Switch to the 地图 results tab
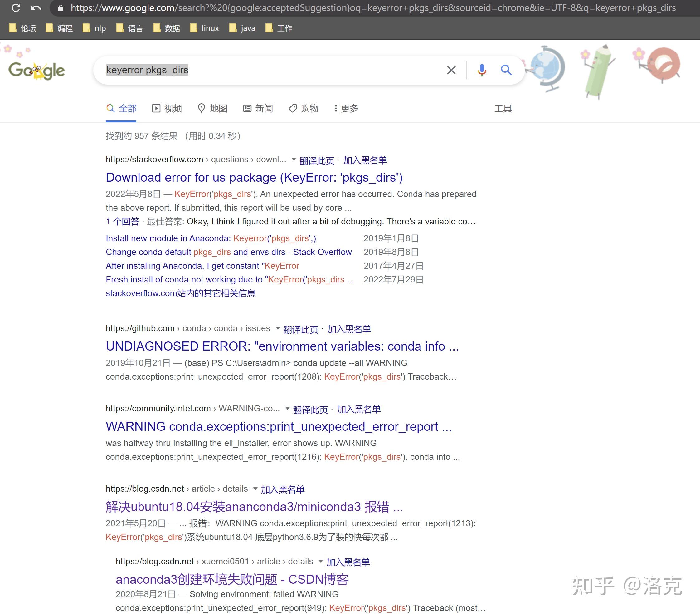The height and width of the screenshot is (614, 700). click(213, 109)
